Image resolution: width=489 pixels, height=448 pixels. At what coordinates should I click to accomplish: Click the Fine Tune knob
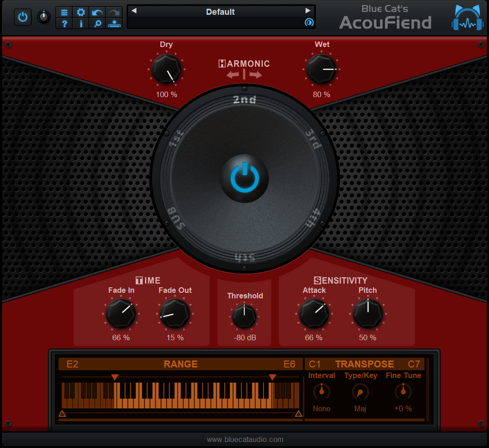tap(403, 391)
